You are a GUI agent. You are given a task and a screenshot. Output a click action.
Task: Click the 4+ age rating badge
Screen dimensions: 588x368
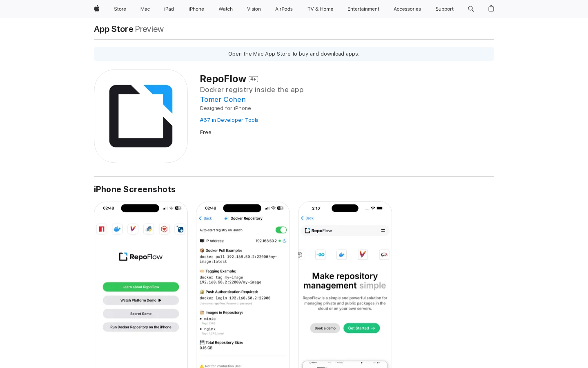tap(253, 79)
